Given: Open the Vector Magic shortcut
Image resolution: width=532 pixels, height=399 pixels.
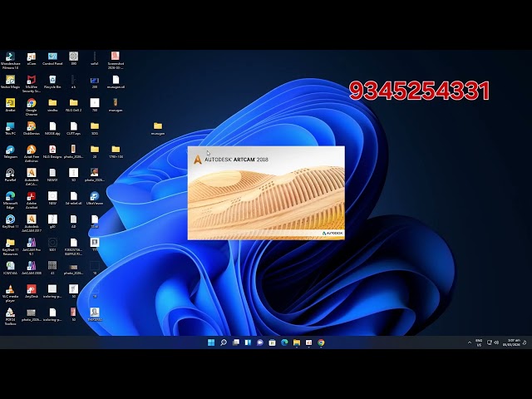Looking at the screenshot, I should 10,82.
